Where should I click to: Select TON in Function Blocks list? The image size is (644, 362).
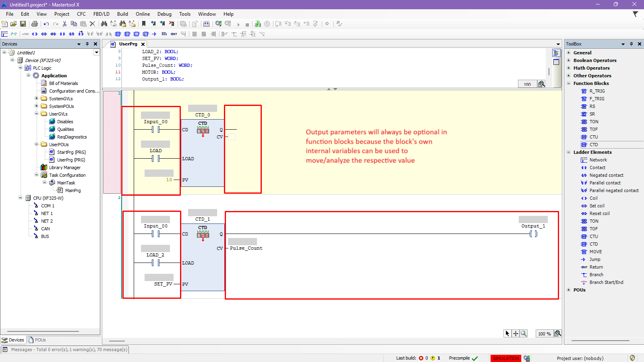(594, 122)
